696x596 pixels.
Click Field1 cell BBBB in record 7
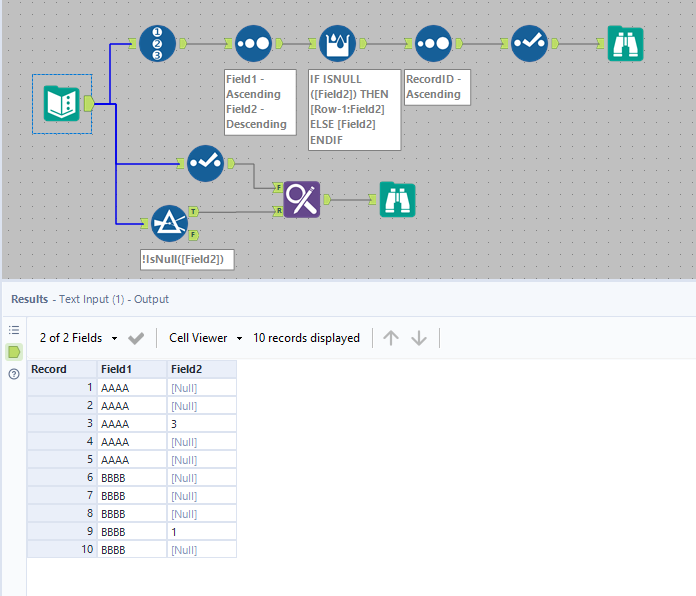click(x=132, y=496)
